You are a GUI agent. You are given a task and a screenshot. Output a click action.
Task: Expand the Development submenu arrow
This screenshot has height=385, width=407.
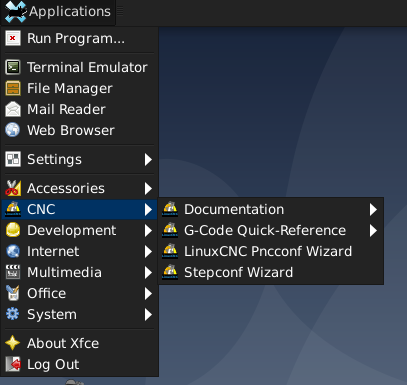(148, 230)
